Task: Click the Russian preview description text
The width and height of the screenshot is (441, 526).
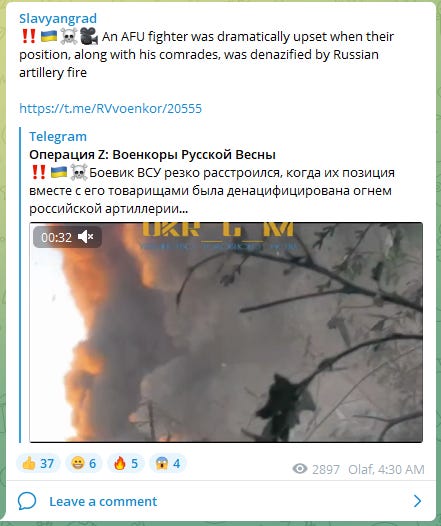Action: click(212, 191)
